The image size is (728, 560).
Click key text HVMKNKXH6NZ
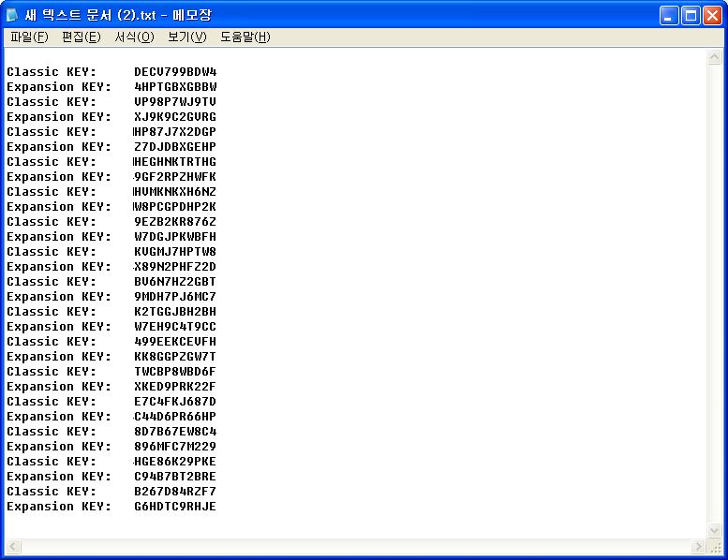175,192
